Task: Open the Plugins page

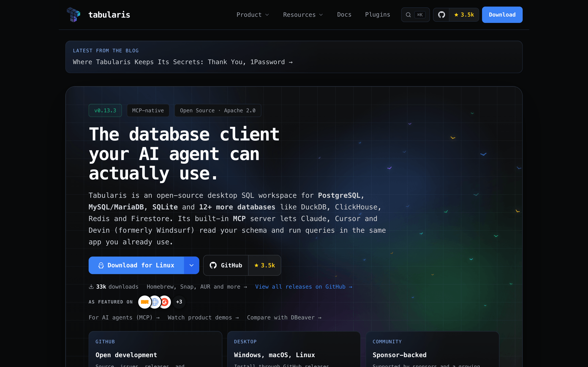Action: (378, 15)
